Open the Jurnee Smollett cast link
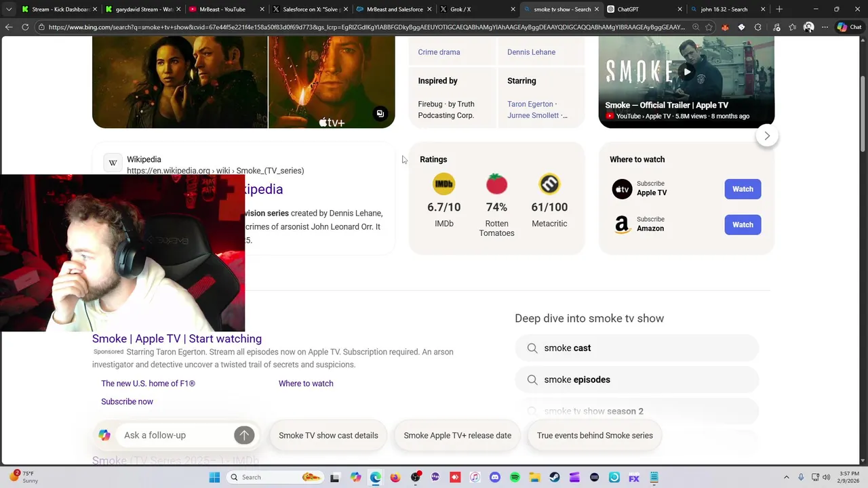 coord(534,115)
